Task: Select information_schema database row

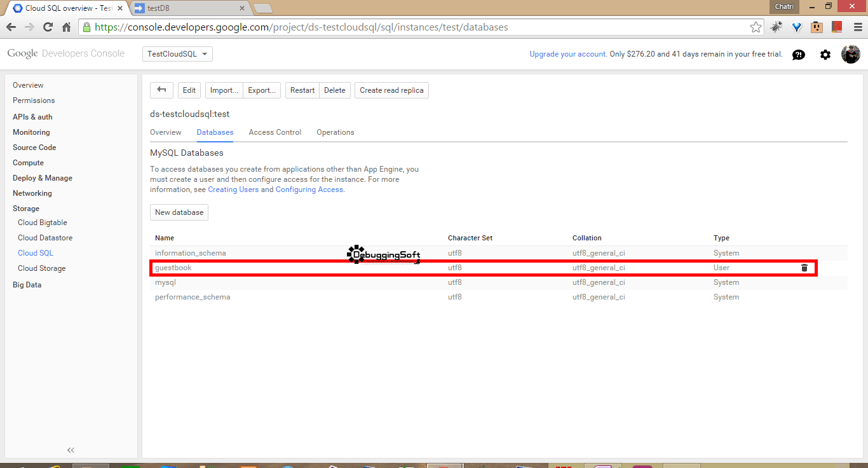Action: point(499,253)
